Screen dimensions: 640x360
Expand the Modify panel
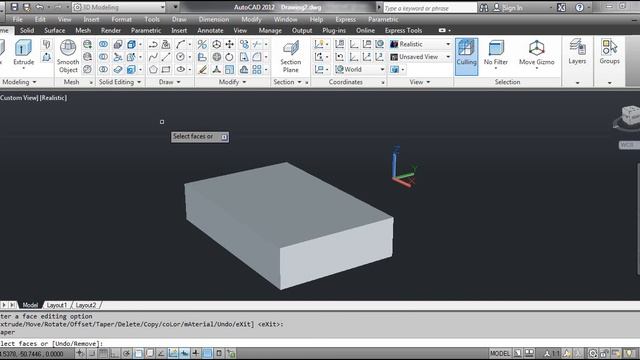tap(232, 82)
